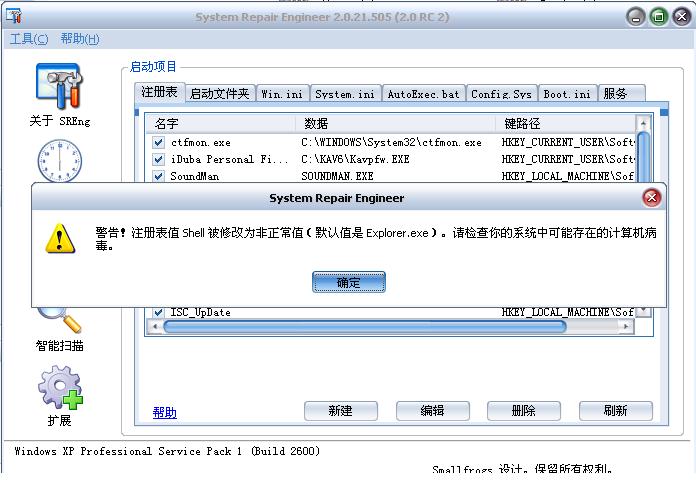Viewport: 696px width, 491px height.
Task: Open the 工具(C) menu
Action: pos(29,39)
